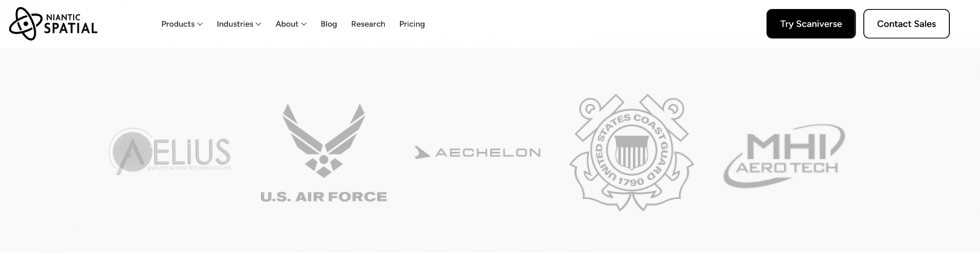Viewport: 980px width, 255px height.
Task: Click the Niantic Spatial wordmark text
Action: coord(71,24)
